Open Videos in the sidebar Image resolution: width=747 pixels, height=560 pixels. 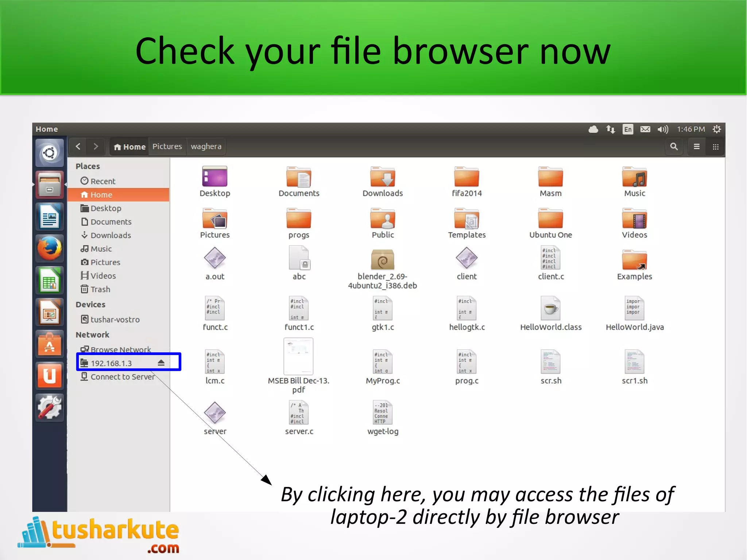[x=119, y=276]
